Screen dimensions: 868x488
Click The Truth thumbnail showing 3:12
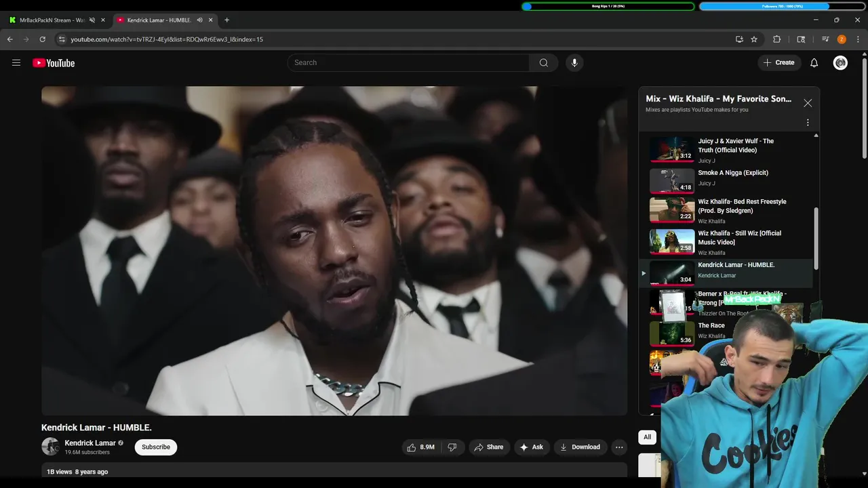672,150
